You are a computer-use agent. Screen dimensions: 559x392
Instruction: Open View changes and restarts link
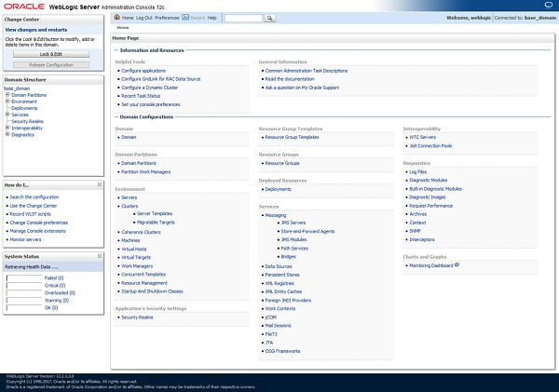[x=36, y=30]
